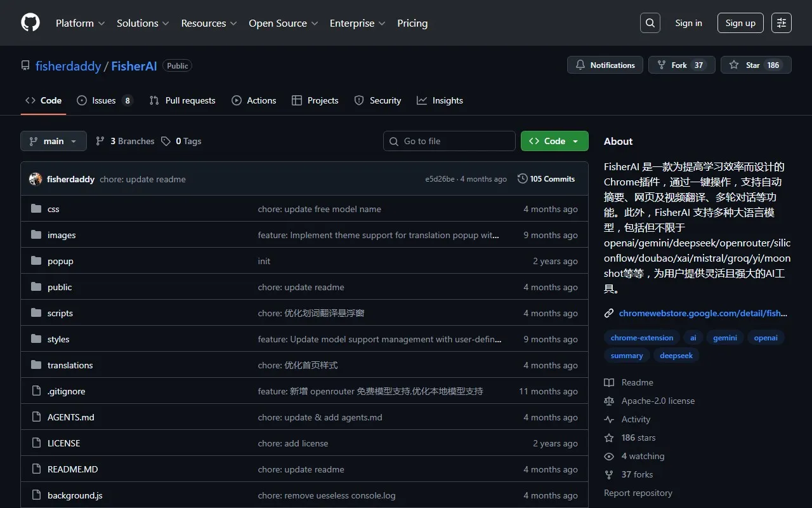Open the scripts folder
812x508 pixels.
[60, 313]
